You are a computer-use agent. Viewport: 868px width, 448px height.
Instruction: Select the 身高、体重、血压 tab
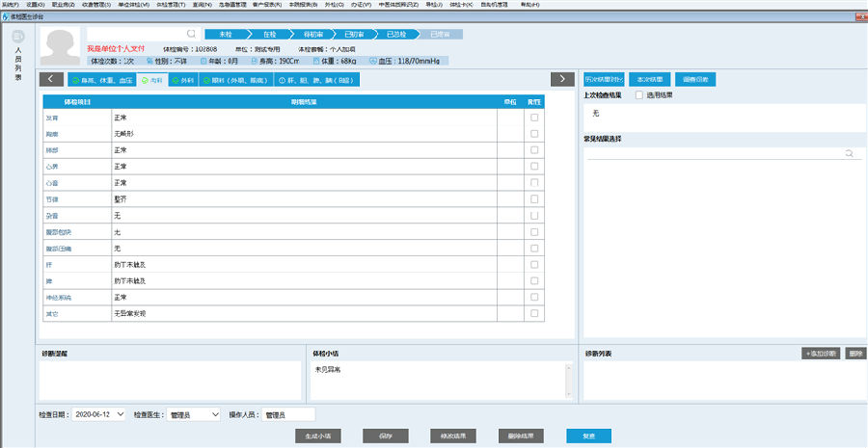[100, 80]
